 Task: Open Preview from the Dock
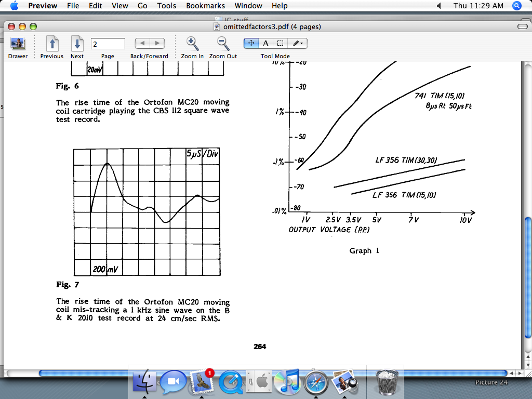(344, 382)
